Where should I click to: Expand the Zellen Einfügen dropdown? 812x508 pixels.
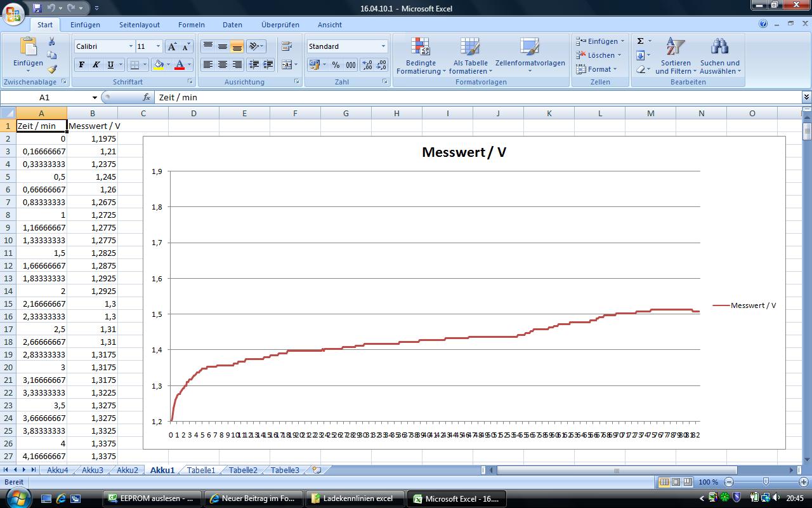point(622,41)
